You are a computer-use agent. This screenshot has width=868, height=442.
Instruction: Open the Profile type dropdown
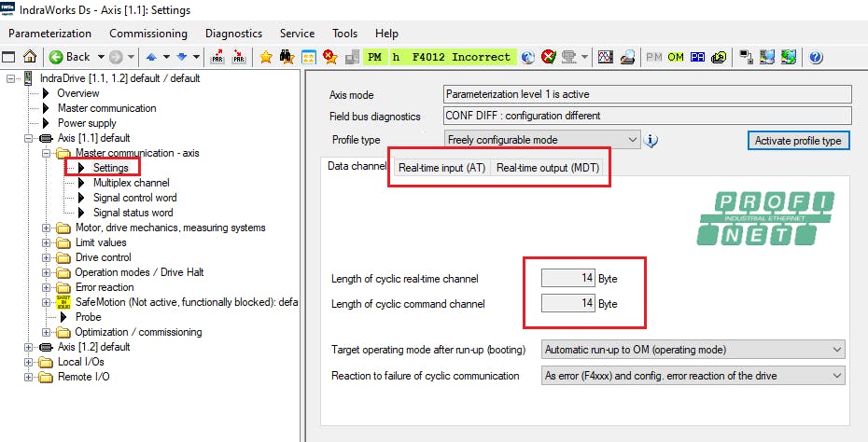coord(633,140)
